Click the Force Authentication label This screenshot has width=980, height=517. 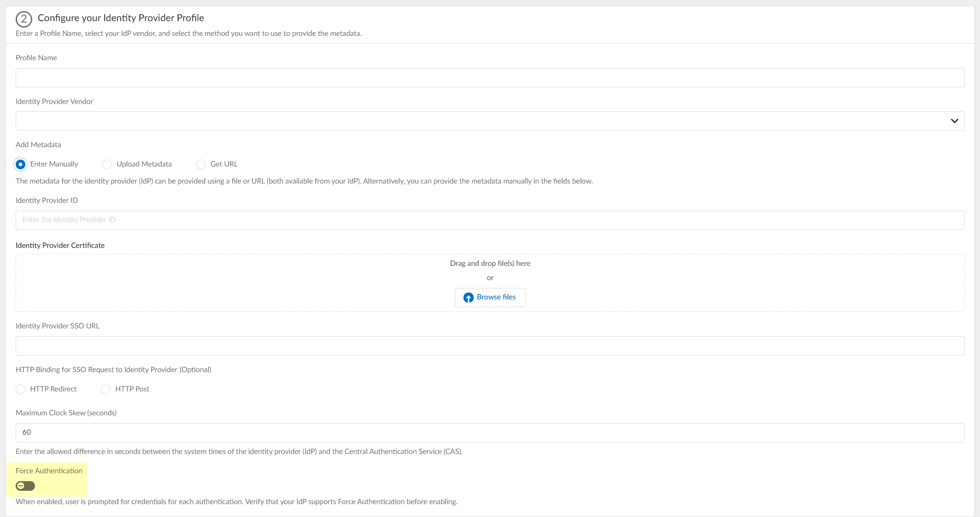pyautogui.click(x=49, y=471)
